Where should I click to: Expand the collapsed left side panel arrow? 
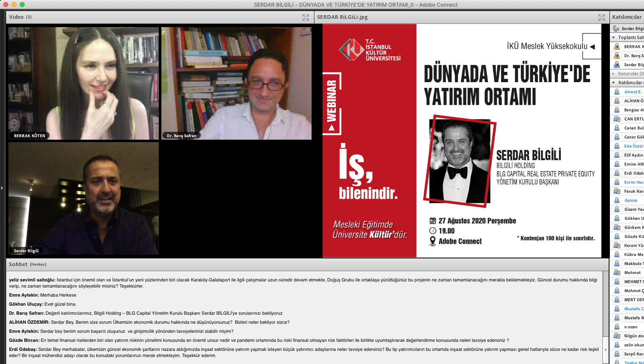point(2,188)
